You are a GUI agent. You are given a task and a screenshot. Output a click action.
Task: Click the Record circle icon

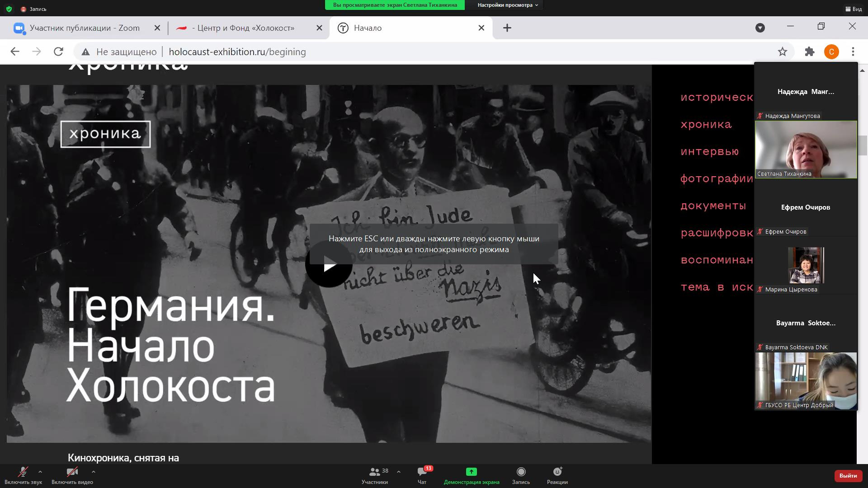521,472
